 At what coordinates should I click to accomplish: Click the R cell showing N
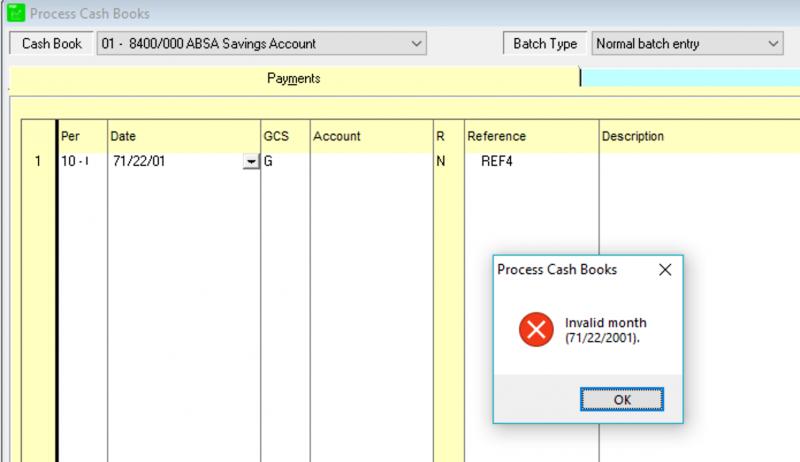447,161
